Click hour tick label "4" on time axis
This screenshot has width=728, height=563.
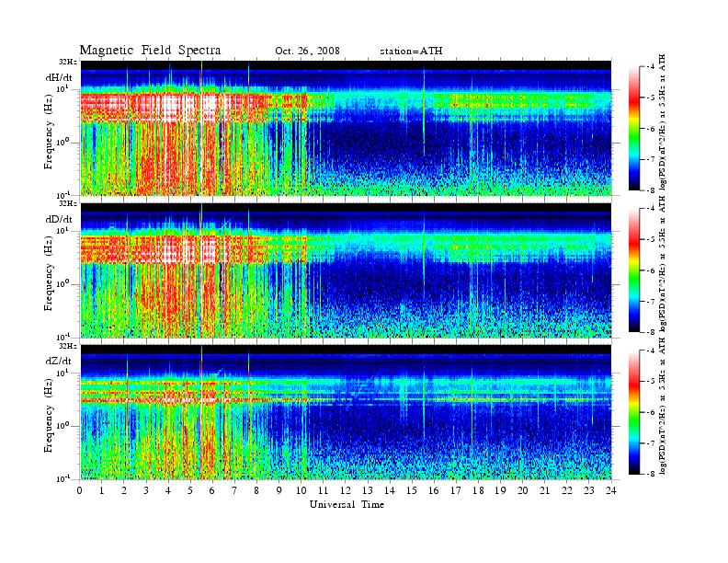(x=168, y=491)
